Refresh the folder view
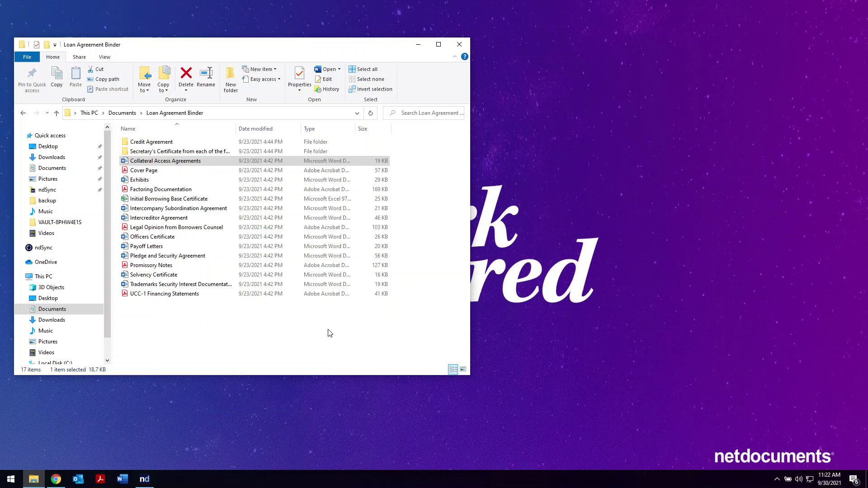This screenshot has width=868, height=488. tap(370, 113)
